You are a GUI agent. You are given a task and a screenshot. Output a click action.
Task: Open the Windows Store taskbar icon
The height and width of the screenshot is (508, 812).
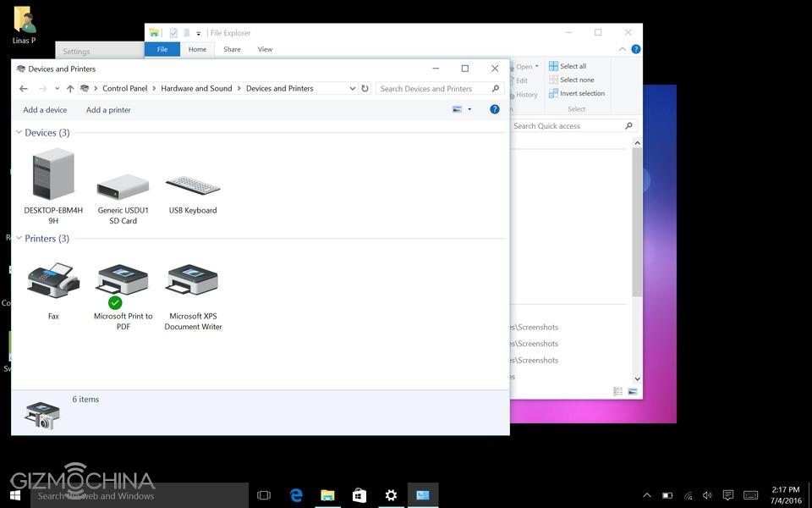359,495
